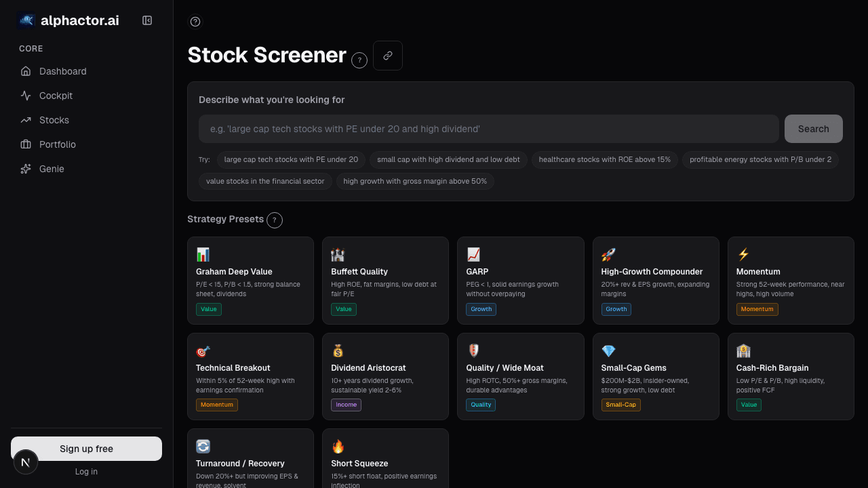The width and height of the screenshot is (868, 488).
Task: Click the Graham Deep Value chart icon
Action: (x=203, y=254)
